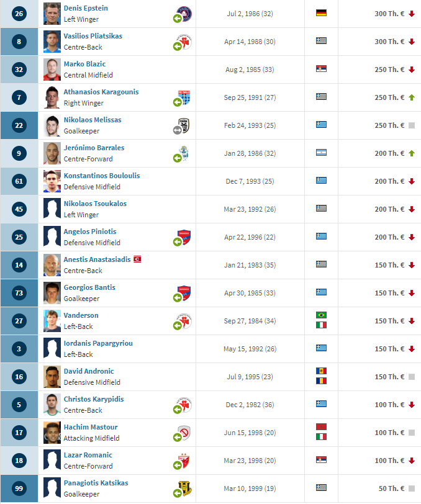
Task: Open the club crest beside Jerónimo Barrales
Action: [x=184, y=153]
